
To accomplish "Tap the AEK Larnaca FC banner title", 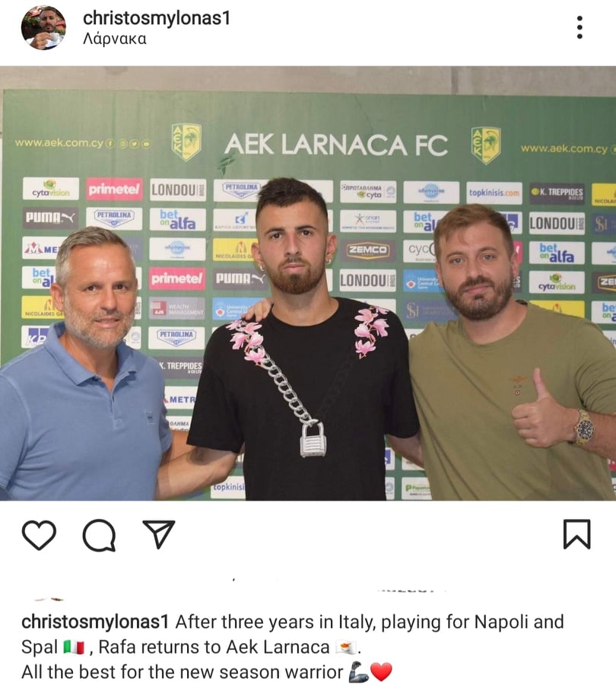I will coord(336,145).
